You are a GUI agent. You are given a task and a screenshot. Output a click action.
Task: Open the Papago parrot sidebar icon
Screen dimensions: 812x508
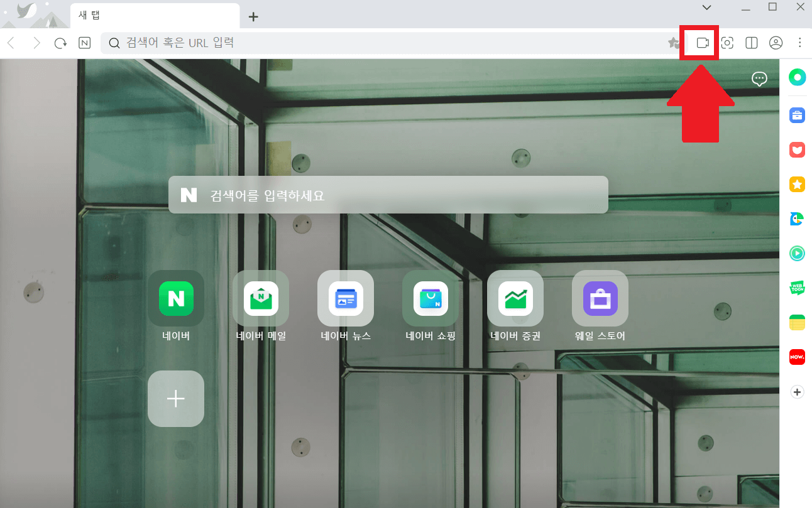[797, 219]
